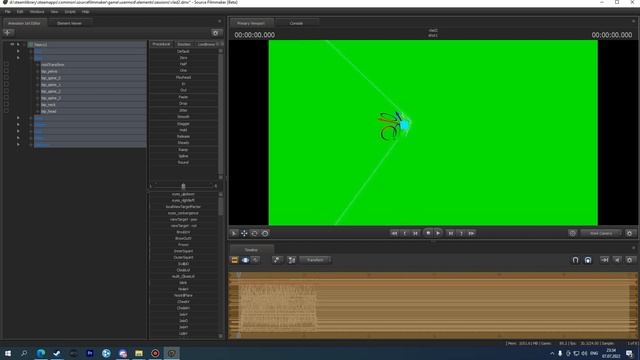Viewport: 640px width, 360px height.
Task: Open the Windows menu
Action: (x=37, y=12)
